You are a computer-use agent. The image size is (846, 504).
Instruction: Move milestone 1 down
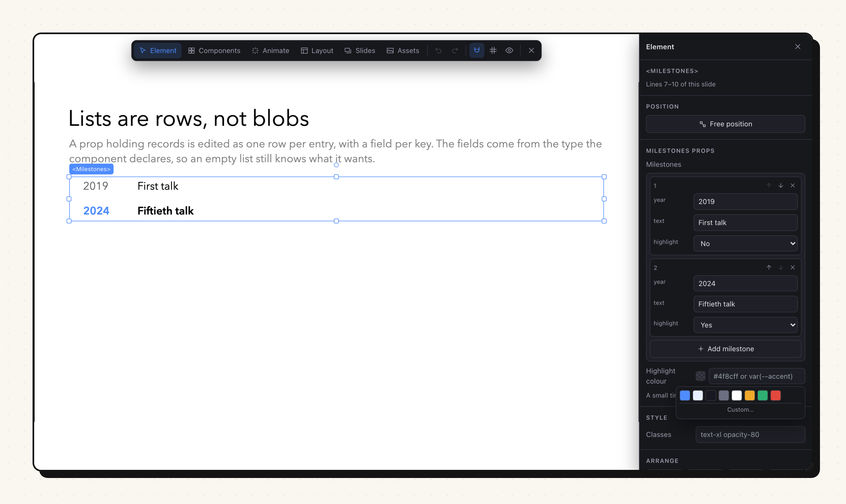[781, 185]
